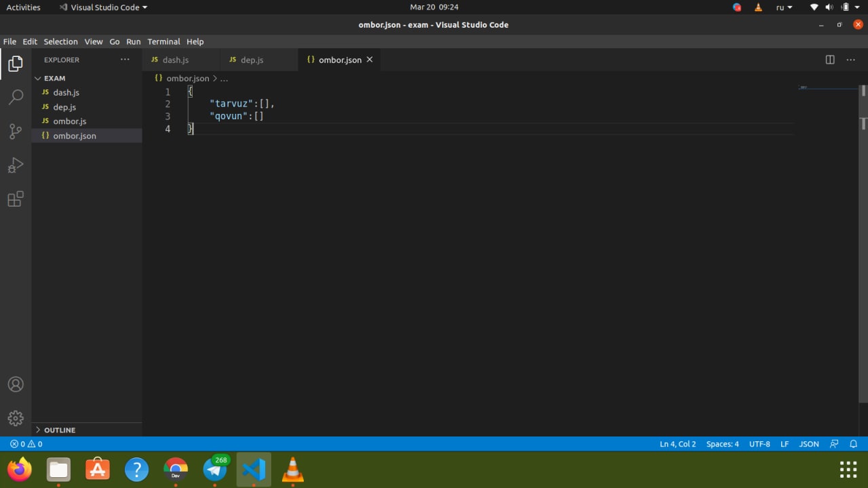This screenshot has height=488, width=868.
Task: Open the Manage gear icon
Action: (16, 418)
